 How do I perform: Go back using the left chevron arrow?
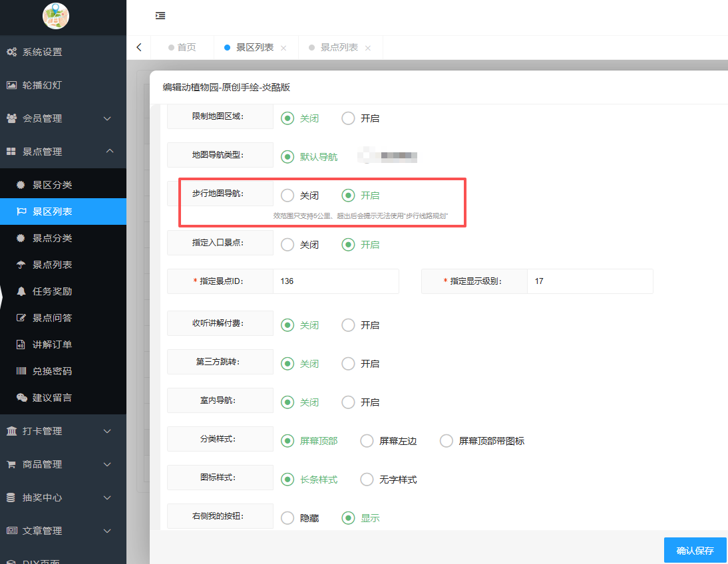click(x=138, y=47)
